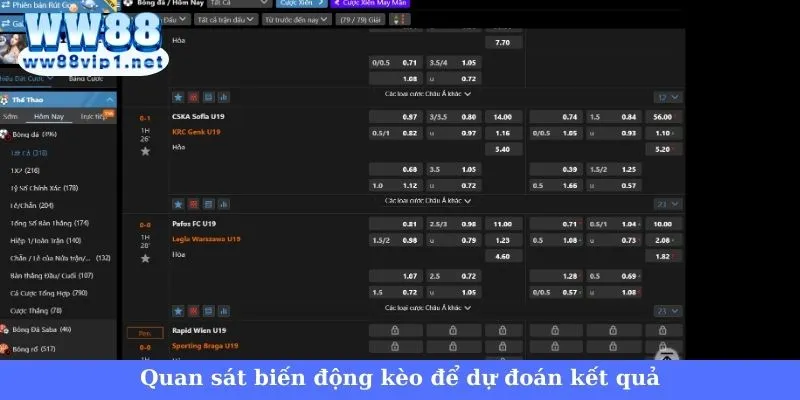Image resolution: width=800 pixels, height=400 pixels.
Task: Expand the 23 markets dropdown for Pafos FC match
Action: (668, 311)
